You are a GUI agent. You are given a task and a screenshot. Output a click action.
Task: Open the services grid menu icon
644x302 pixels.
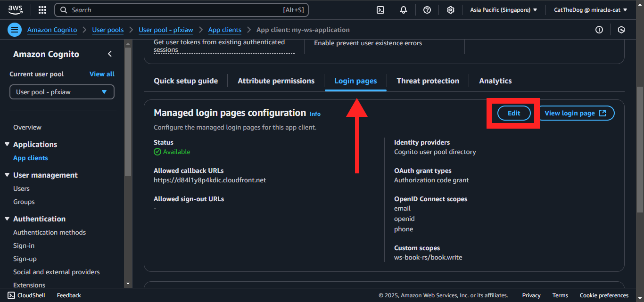[x=42, y=10]
